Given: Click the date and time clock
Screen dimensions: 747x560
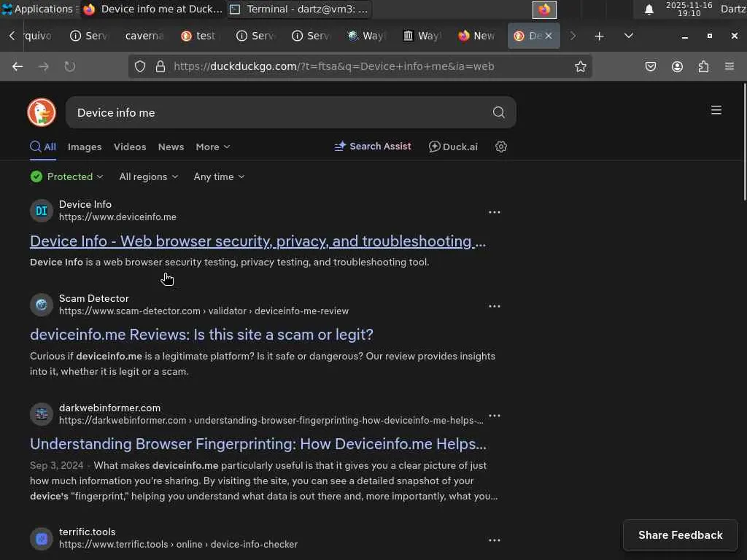Looking at the screenshot, I should click(x=689, y=9).
